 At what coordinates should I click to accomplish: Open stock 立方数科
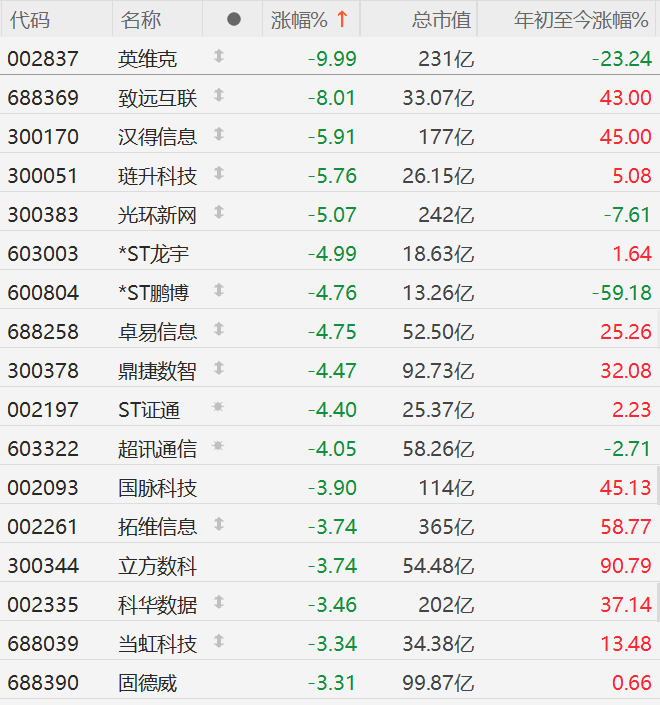(157, 566)
